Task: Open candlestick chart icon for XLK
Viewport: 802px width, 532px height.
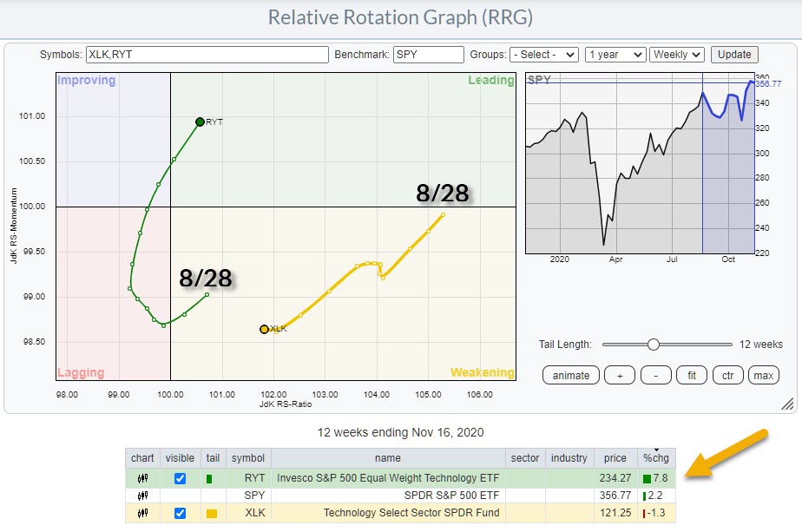Action: [142, 514]
